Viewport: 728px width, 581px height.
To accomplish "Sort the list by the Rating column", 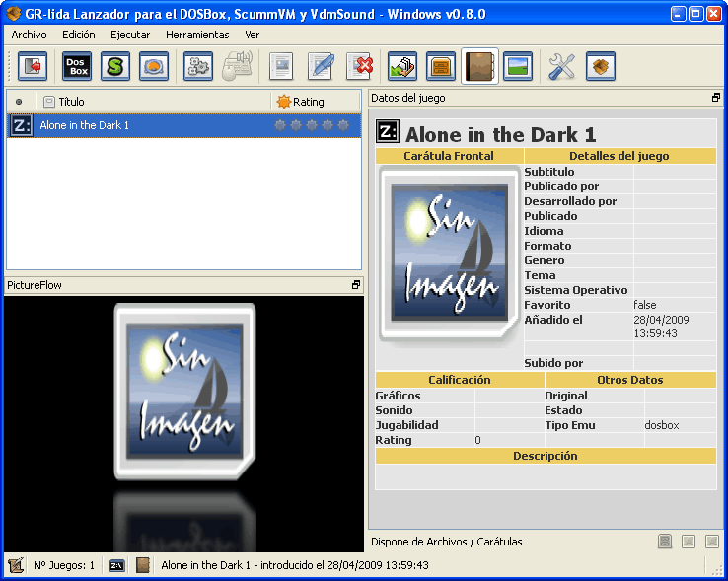I will pyautogui.click(x=317, y=102).
